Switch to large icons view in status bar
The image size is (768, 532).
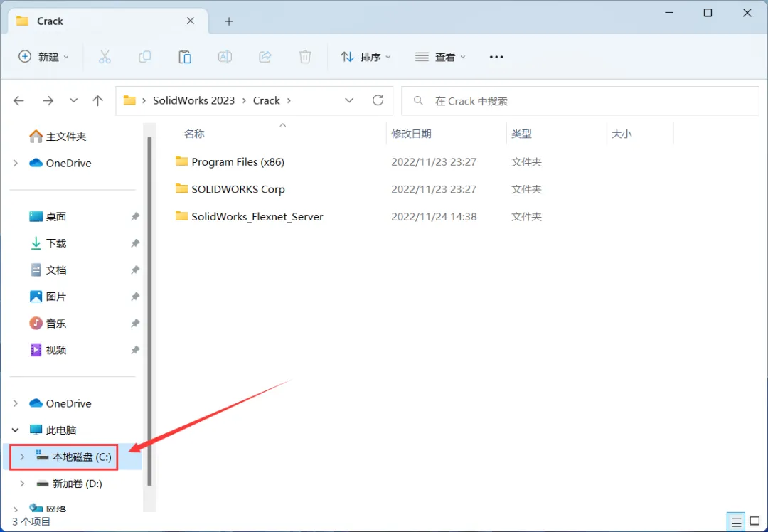point(754,522)
